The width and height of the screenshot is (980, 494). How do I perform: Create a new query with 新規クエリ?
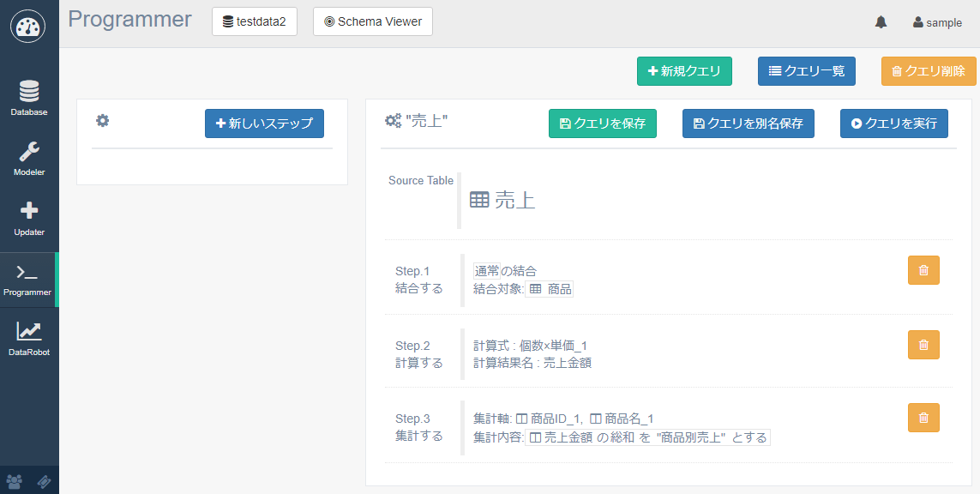[x=683, y=71]
